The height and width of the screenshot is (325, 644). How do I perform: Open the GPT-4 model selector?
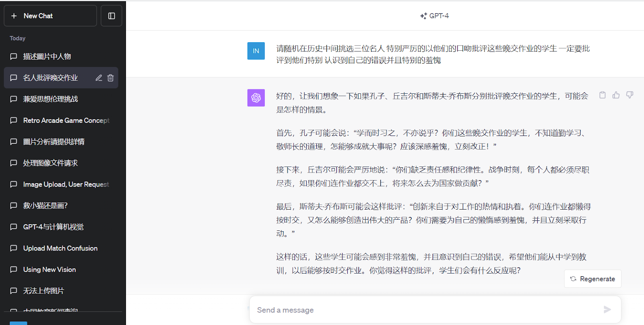pos(434,16)
